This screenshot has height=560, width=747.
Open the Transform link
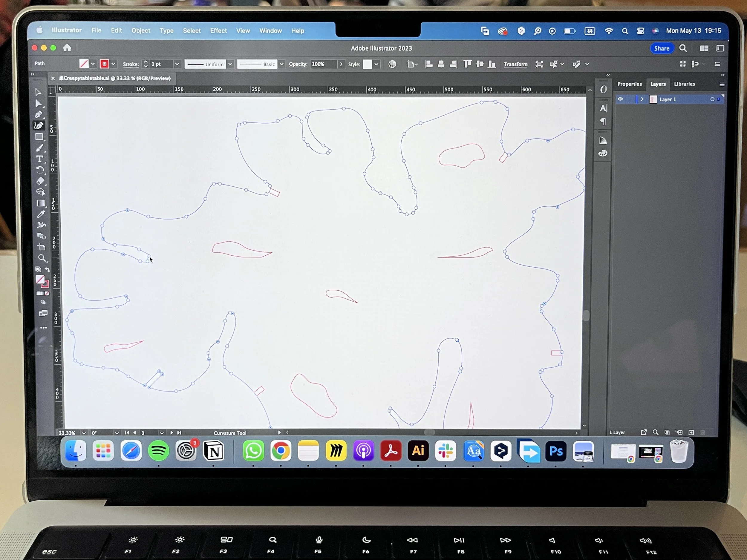click(515, 64)
